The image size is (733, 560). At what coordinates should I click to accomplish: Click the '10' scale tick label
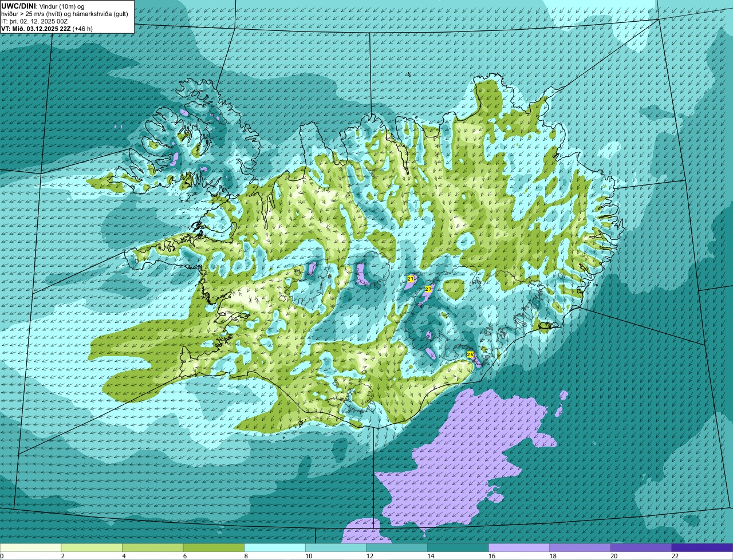309,556
